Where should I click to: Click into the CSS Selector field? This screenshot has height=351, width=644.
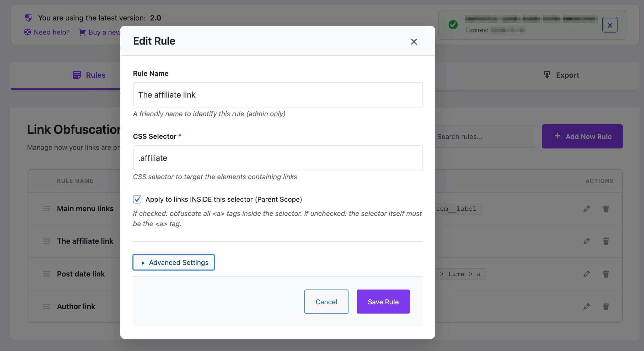click(278, 158)
